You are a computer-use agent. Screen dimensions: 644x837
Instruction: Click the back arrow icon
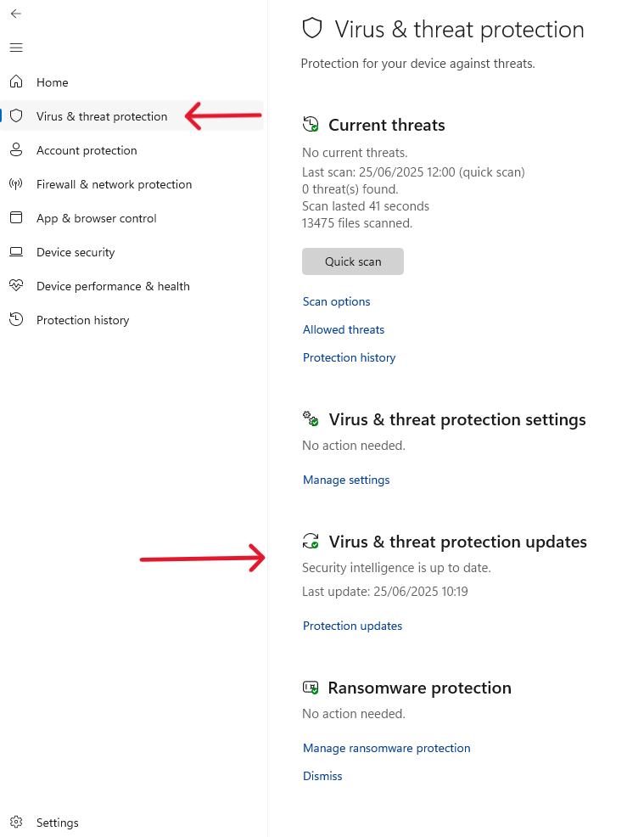tap(16, 14)
